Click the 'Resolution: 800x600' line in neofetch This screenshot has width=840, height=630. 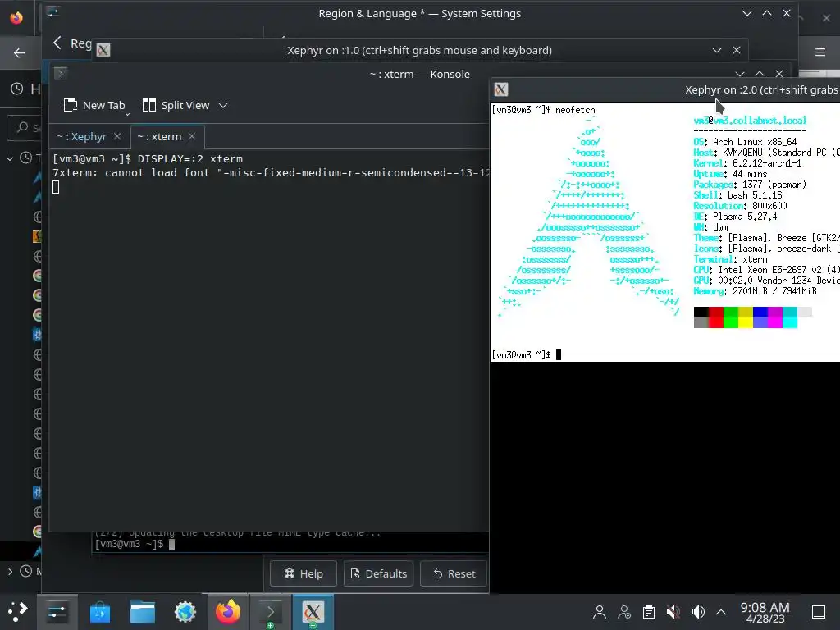click(x=741, y=206)
